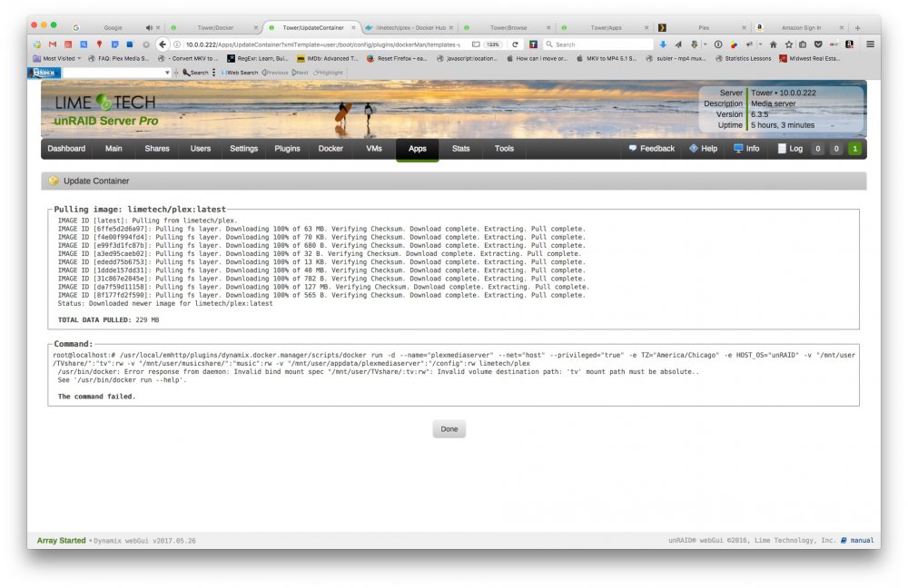Open the manual link in the footer
Viewport: 908px width, 588px height.
pyautogui.click(x=862, y=540)
